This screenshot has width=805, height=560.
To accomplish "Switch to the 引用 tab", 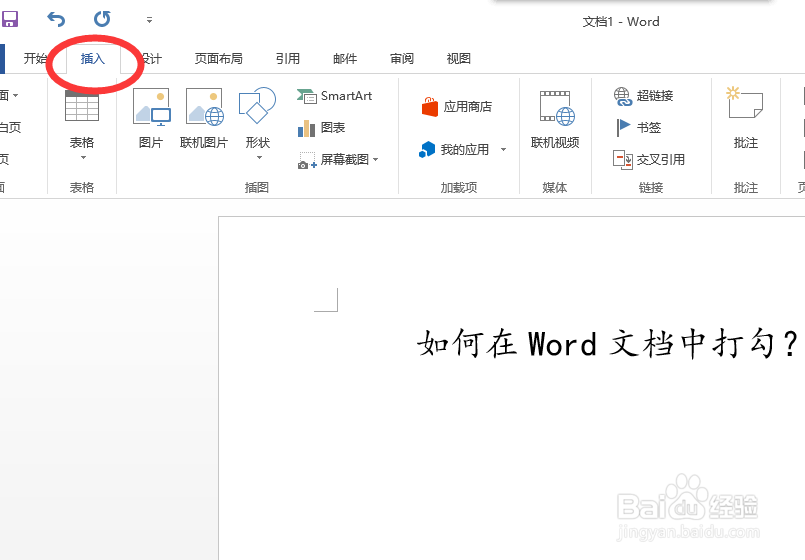I will pyautogui.click(x=288, y=59).
